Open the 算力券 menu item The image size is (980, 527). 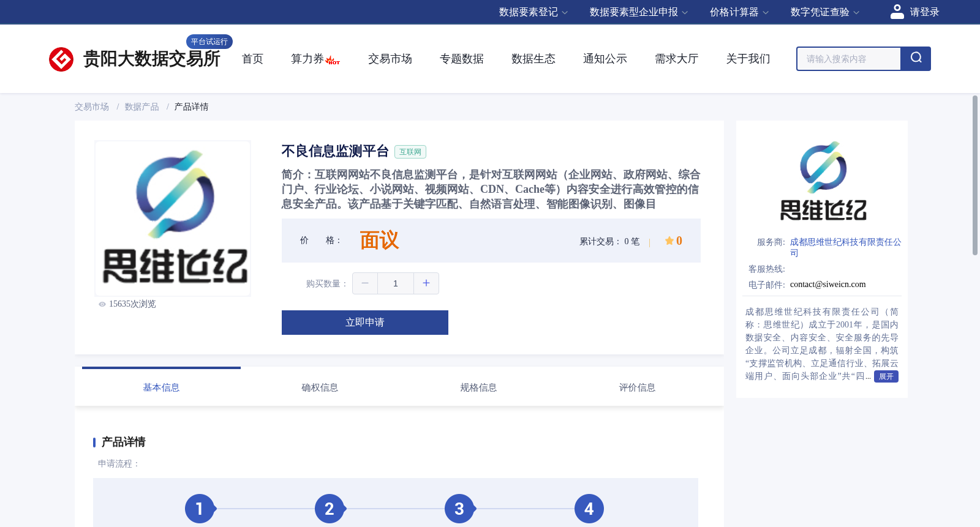click(x=307, y=59)
